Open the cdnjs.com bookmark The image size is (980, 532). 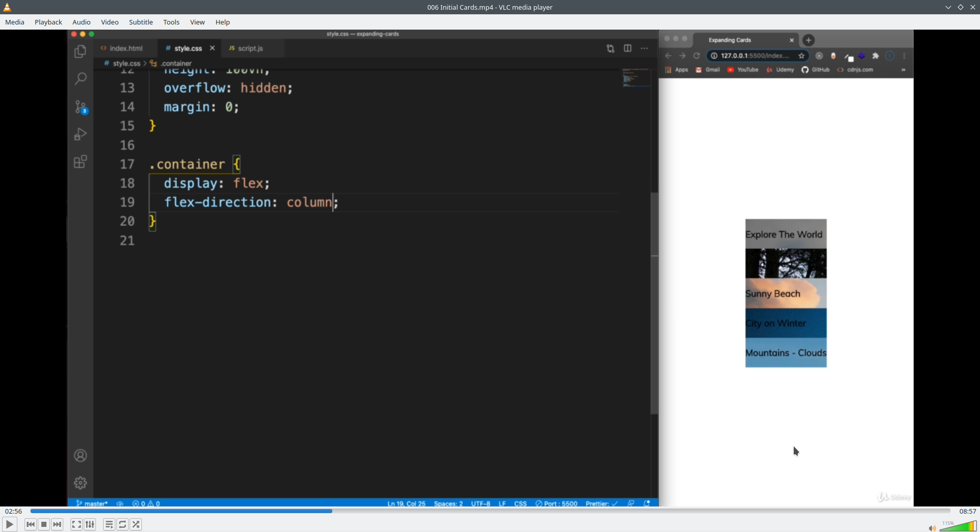855,70
